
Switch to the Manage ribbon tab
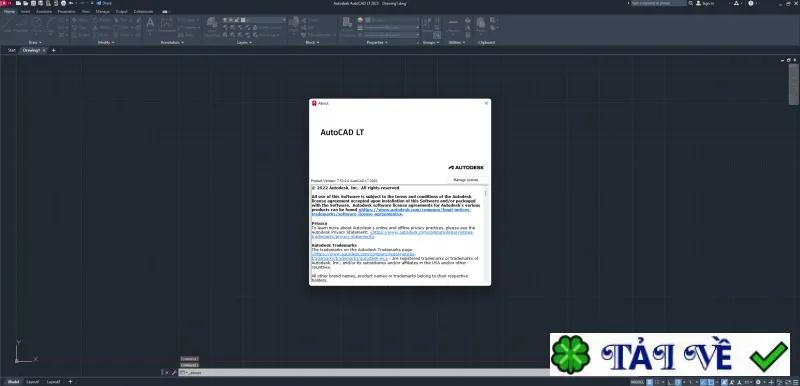tap(103, 11)
